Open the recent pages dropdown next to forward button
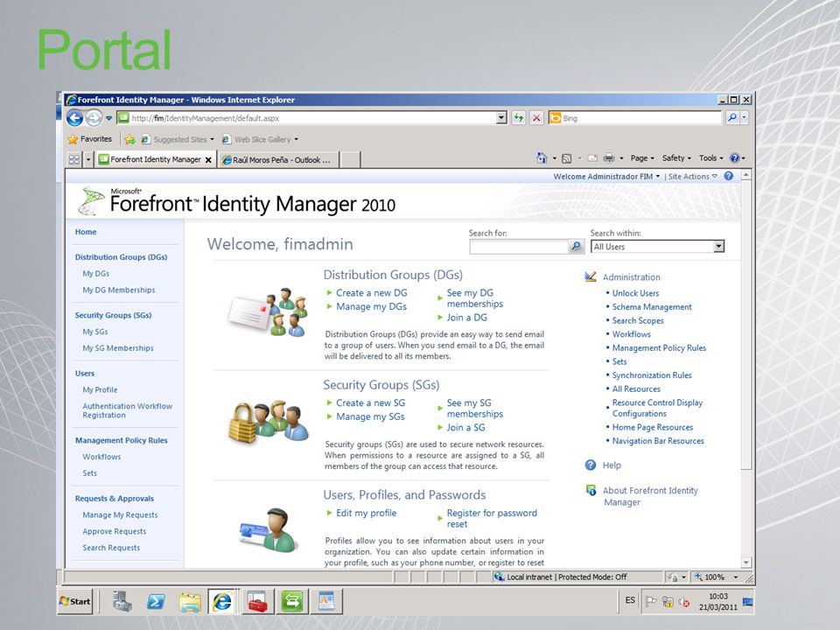Image resolution: width=840 pixels, height=630 pixels. [108, 118]
